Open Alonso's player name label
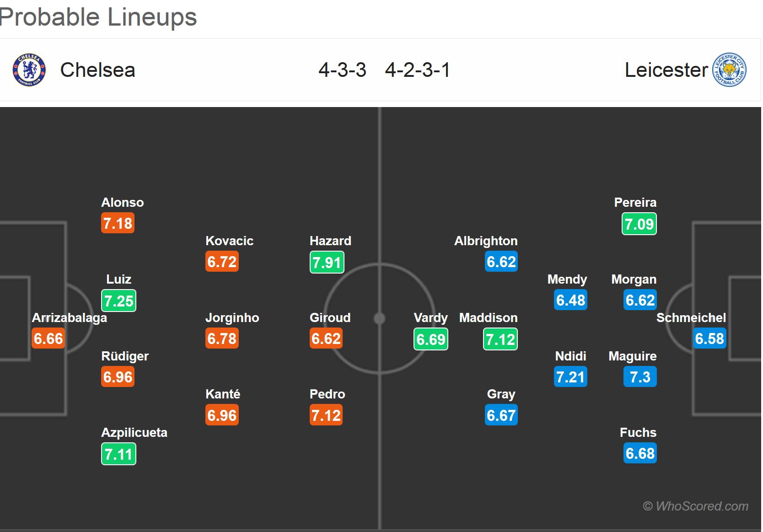The image size is (763, 532). pyautogui.click(x=122, y=202)
